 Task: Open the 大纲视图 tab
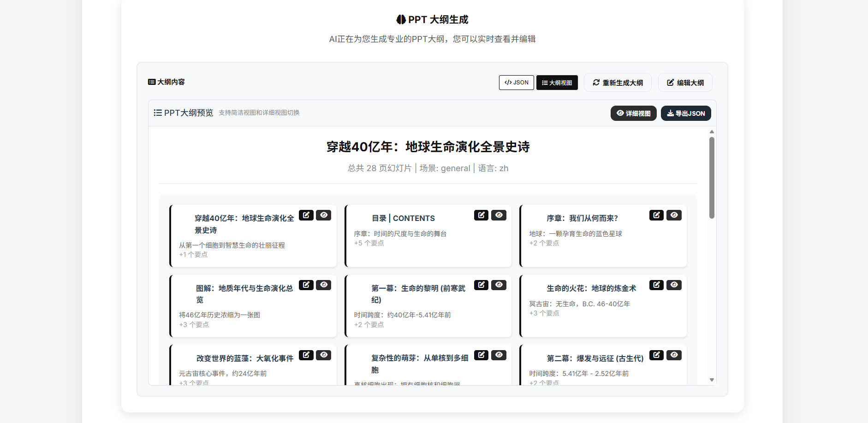pos(557,82)
